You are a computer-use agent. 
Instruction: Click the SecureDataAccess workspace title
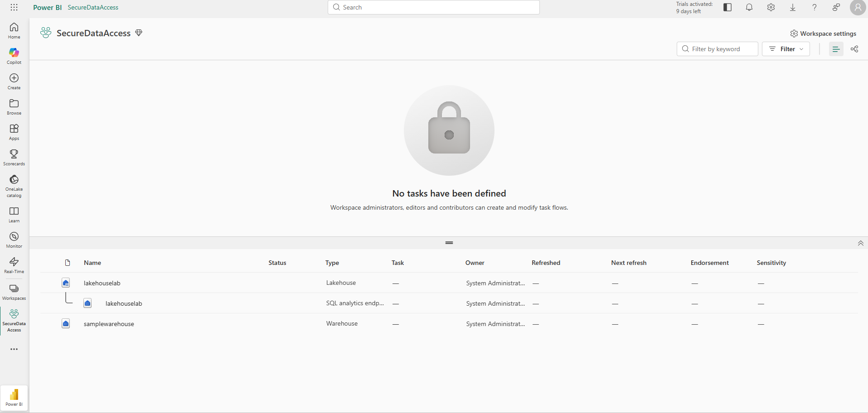93,33
